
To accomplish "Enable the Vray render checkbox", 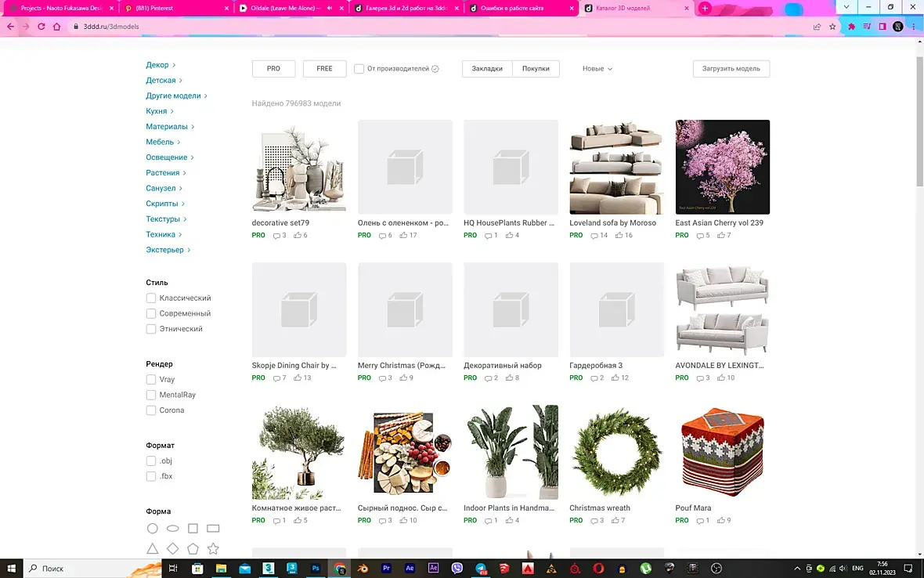I will click(151, 379).
